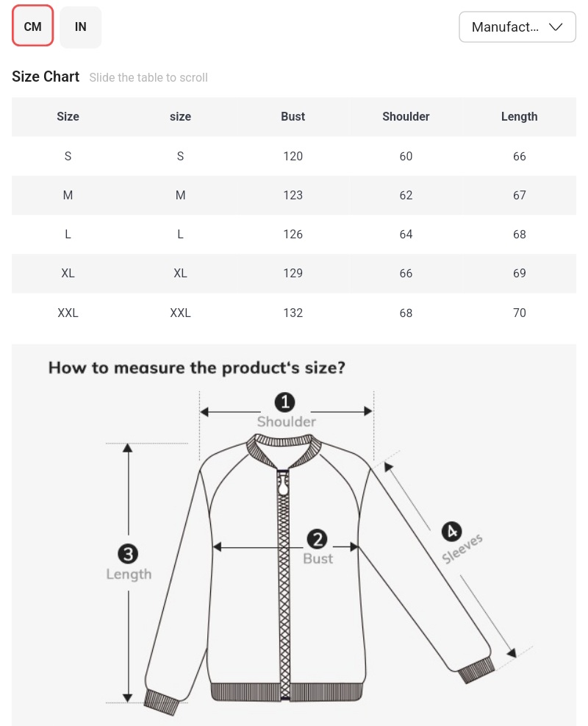Click the Shoulder column header
Image resolution: width=588 pixels, height=726 pixels.
(x=406, y=116)
